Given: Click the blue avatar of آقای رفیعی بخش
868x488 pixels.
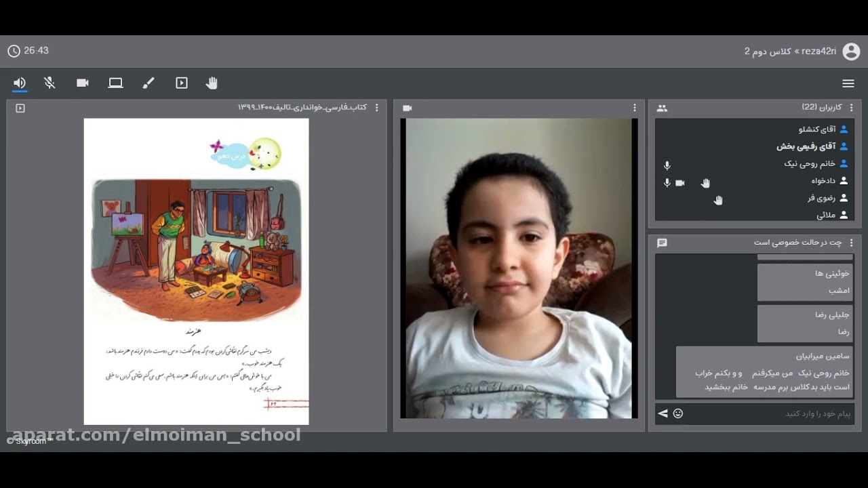Looking at the screenshot, I should 844,146.
